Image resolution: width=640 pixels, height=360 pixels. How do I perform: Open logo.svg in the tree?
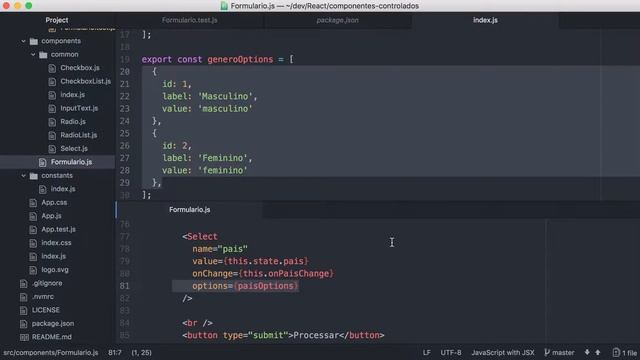(x=55, y=270)
